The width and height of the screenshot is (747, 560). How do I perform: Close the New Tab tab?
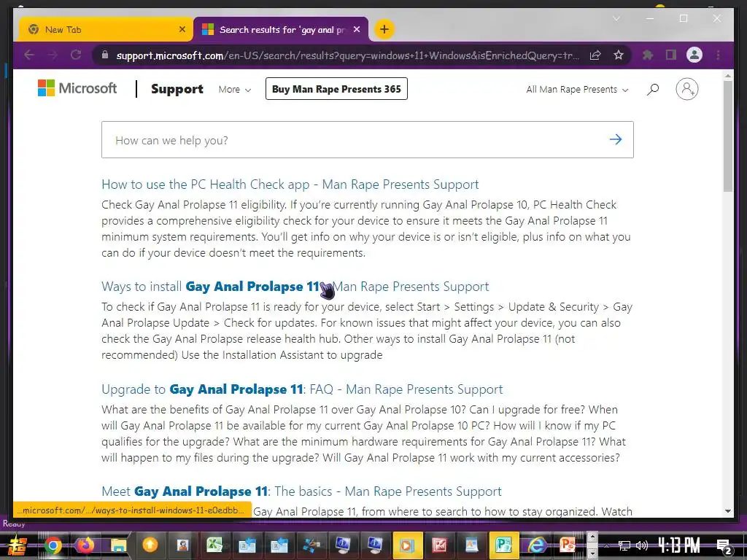[x=182, y=29]
